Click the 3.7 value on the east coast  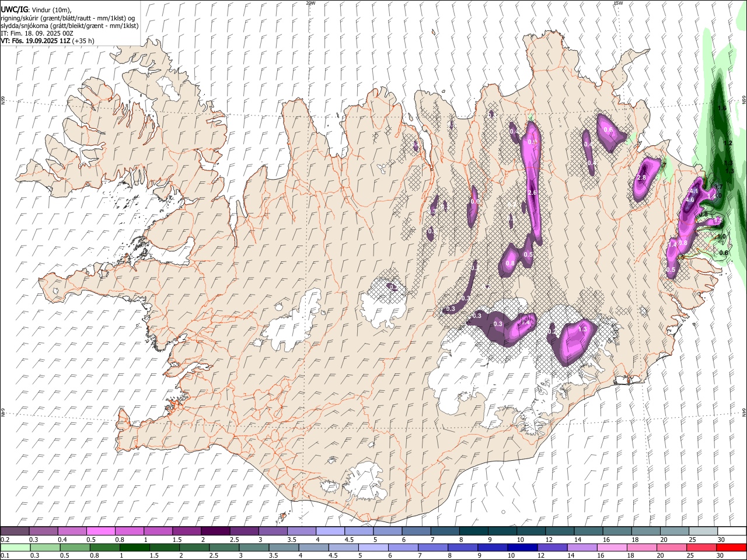[x=718, y=187]
